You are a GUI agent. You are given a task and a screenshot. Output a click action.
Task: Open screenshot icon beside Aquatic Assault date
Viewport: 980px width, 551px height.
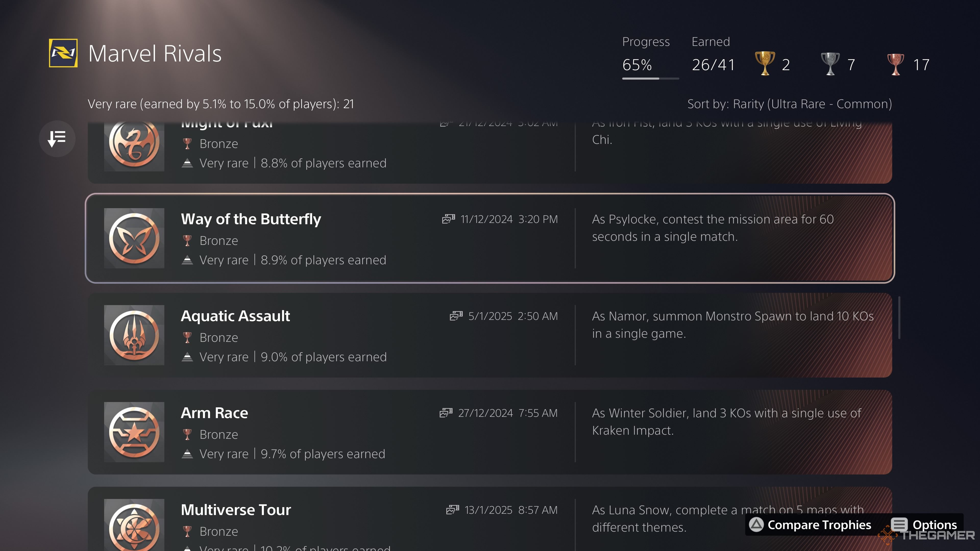pyautogui.click(x=456, y=316)
